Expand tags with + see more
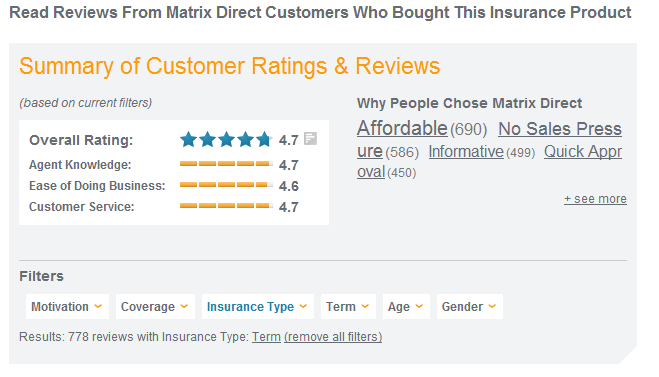The height and width of the screenshot is (377, 659). 595,199
